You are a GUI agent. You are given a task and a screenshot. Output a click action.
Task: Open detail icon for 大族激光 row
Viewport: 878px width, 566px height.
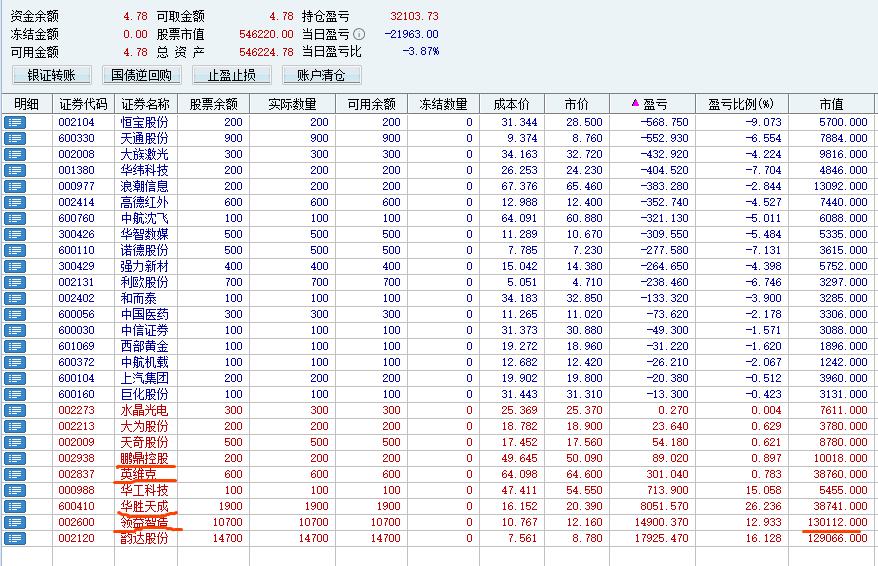pyautogui.click(x=15, y=155)
